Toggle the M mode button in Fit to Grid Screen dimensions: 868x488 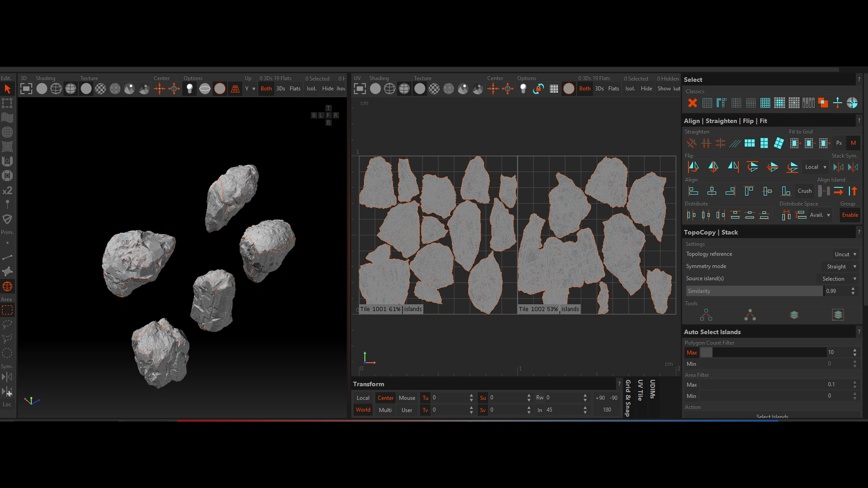click(x=853, y=143)
